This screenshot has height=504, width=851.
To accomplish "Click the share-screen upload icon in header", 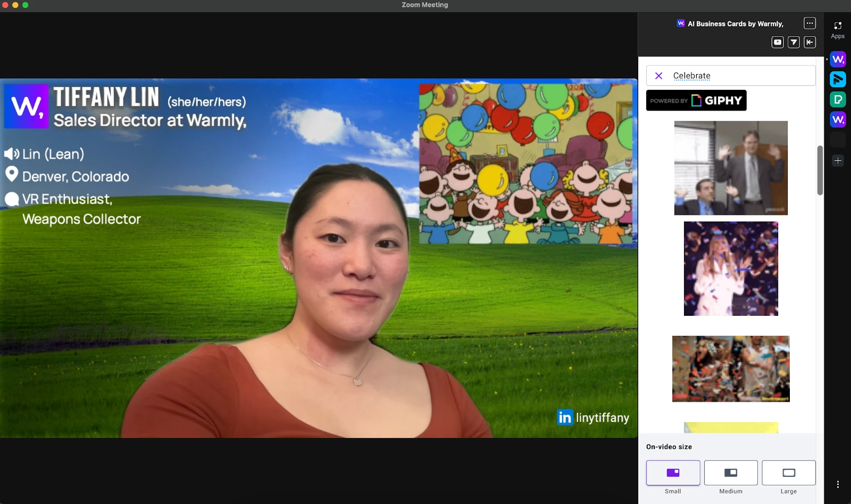I will (778, 42).
